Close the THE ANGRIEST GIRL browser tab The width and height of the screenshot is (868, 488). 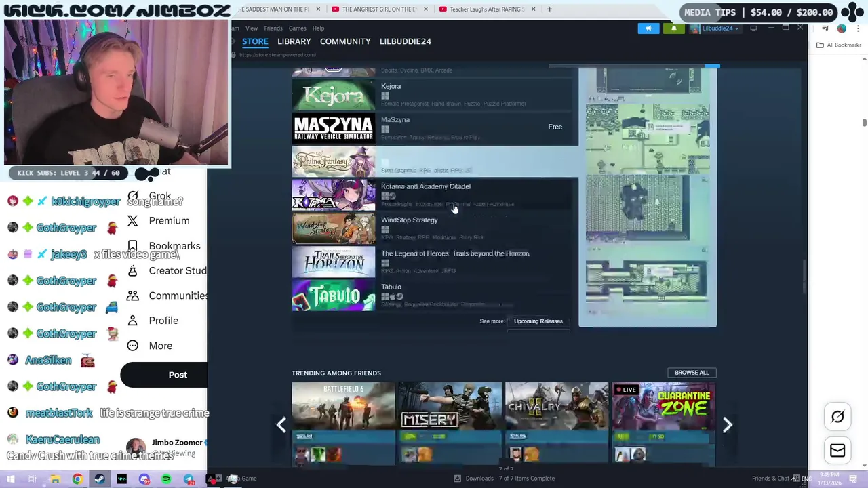coord(425,9)
